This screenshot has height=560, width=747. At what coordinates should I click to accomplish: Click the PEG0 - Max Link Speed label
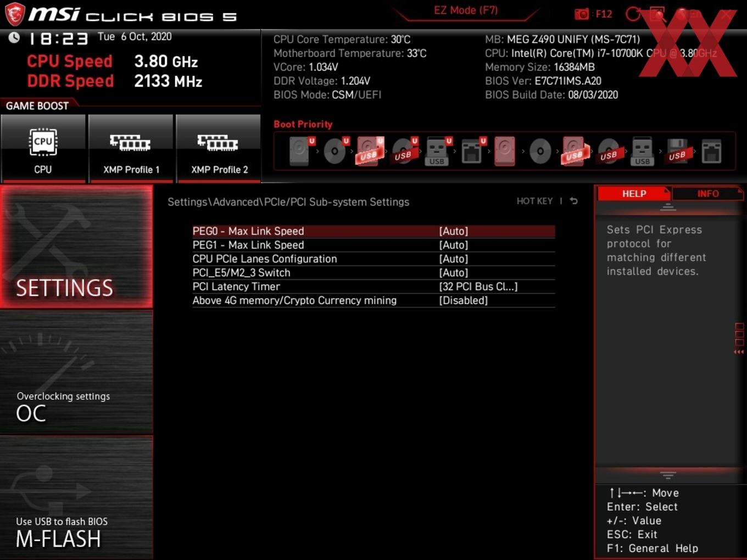[248, 231]
